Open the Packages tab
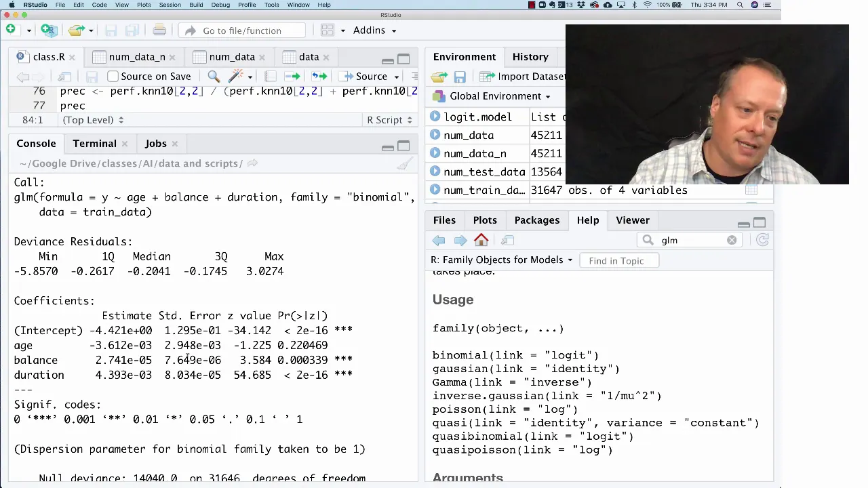 (x=536, y=220)
